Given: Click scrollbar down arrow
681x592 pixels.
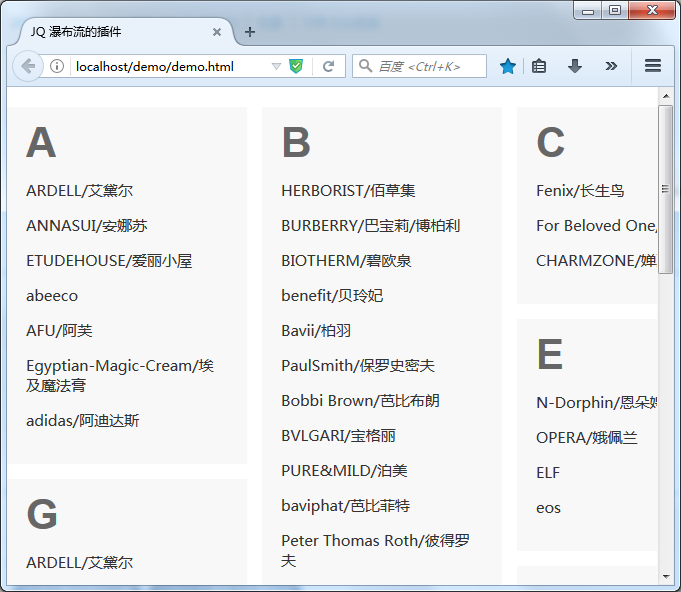Looking at the screenshot, I should (x=666, y=576).
